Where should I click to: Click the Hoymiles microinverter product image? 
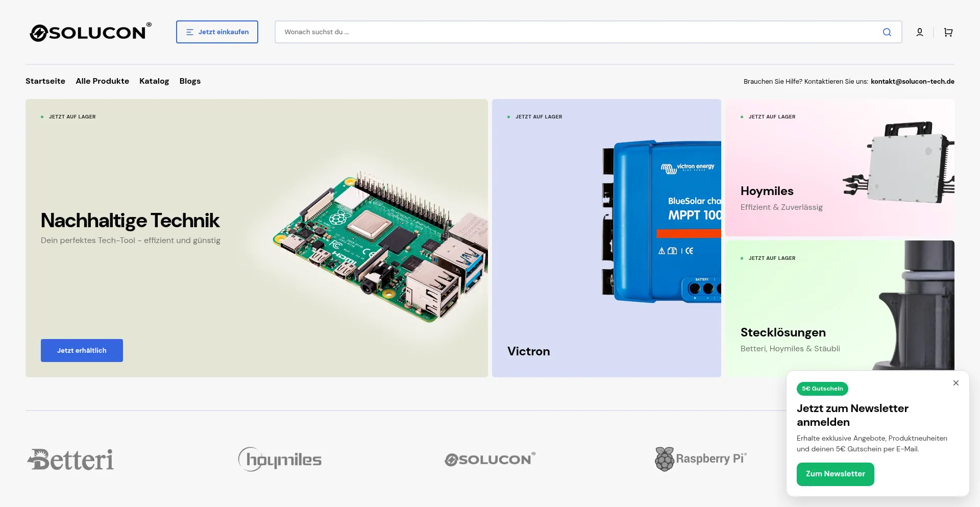[x=898, y=162]
